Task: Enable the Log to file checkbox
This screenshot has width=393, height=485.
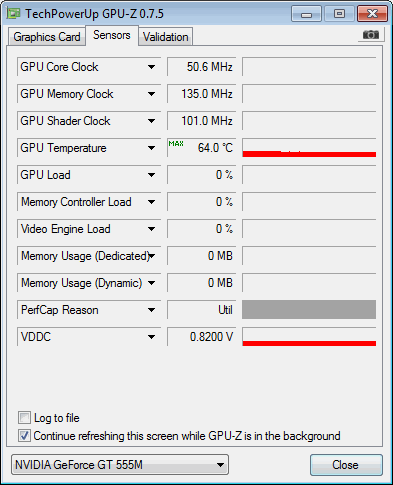Action: pos(24,418)
